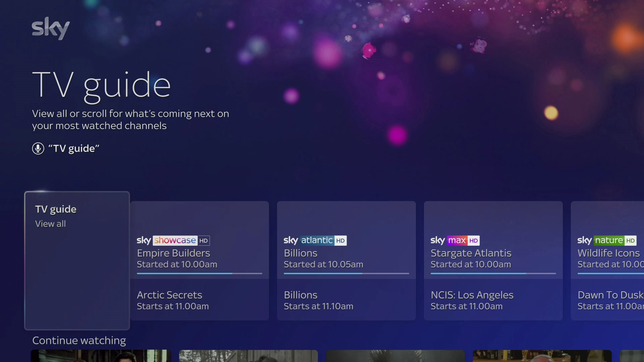Click the Sky Max HD channel logo

pos(449,240)
